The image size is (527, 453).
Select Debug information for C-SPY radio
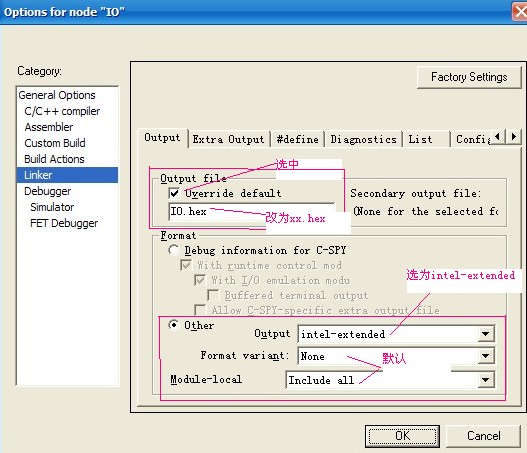coord(173,250)
